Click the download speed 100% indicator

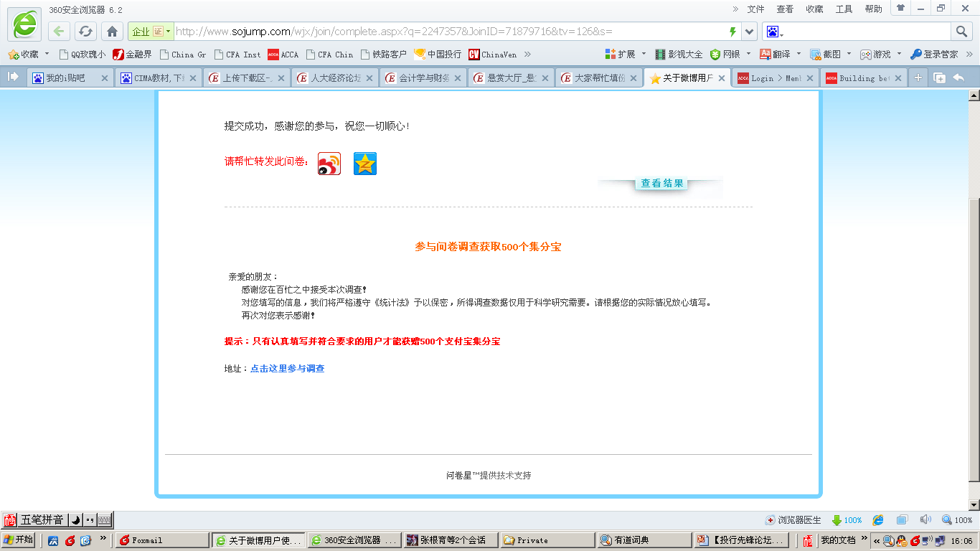tap(847, 520)
